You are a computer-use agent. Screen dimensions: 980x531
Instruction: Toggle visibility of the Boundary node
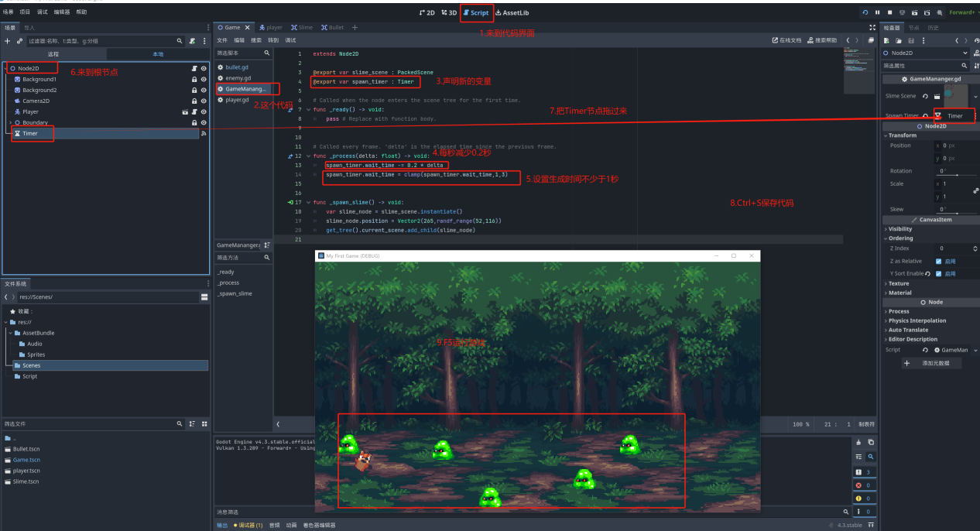(204, 122)
